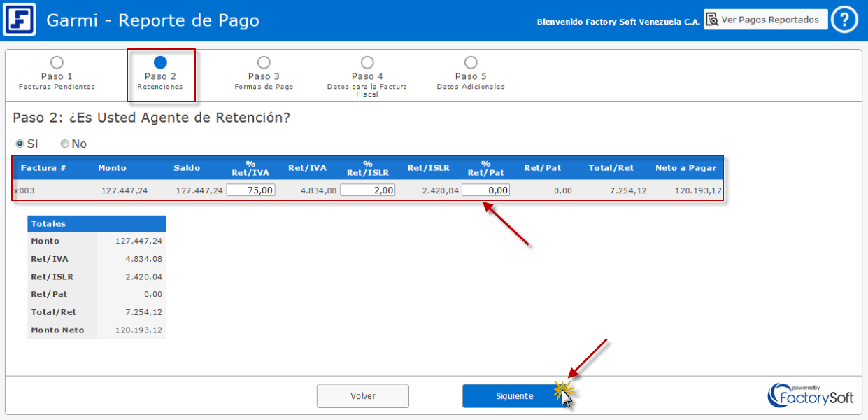Click the Neto a Pagar column header

coord(685,168)
